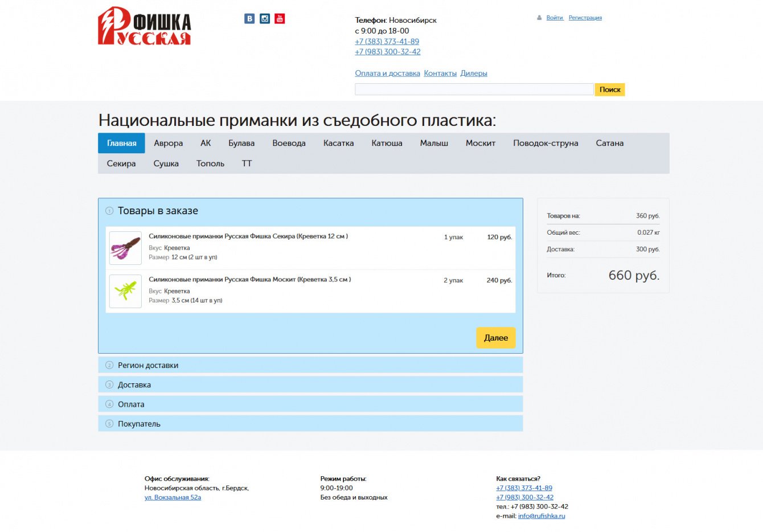Go to the Москит category

481,143
